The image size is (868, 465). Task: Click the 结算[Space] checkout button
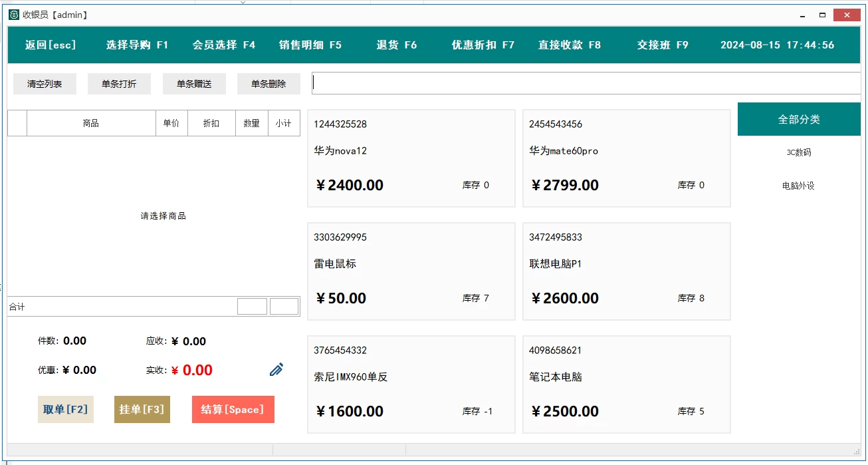pyautogui.click(x=233, y=410)
